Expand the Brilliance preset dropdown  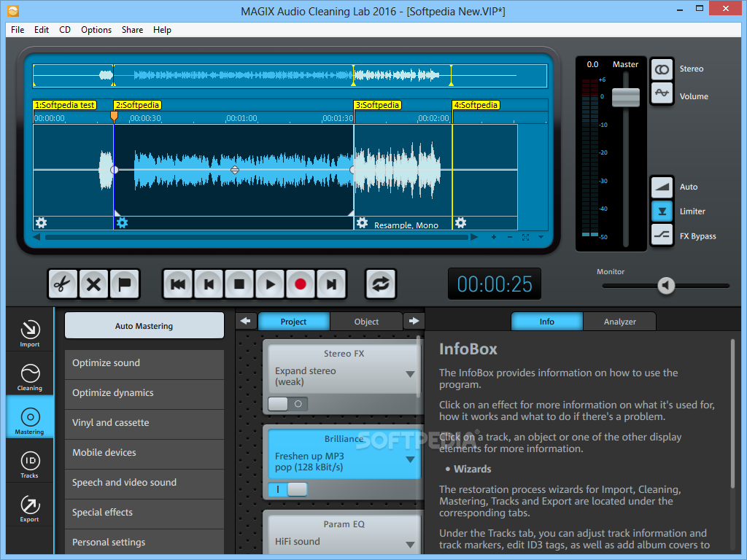[x=410, y=459]
